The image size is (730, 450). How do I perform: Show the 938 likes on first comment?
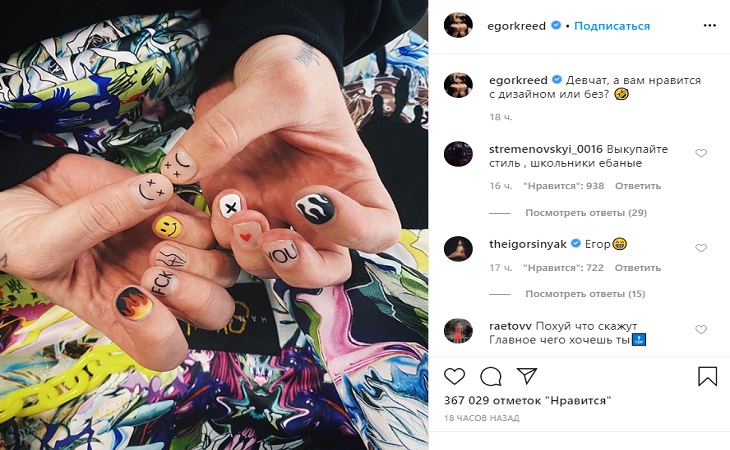pos(563,186)
